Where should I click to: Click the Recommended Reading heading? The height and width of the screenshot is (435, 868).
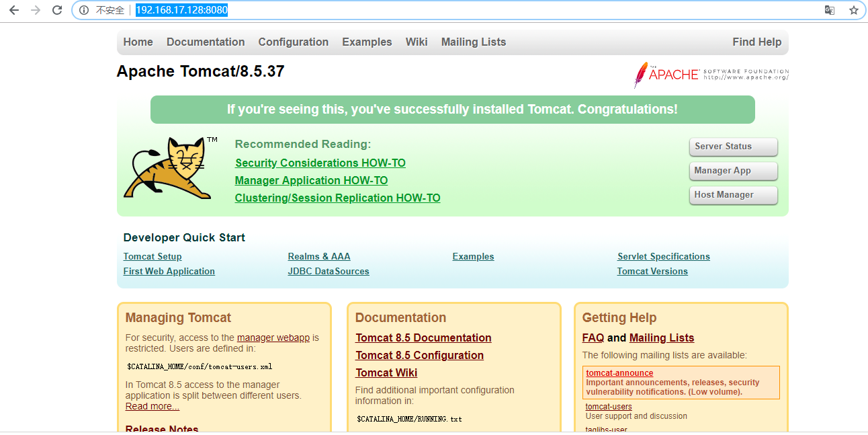(x=303, y=144)
